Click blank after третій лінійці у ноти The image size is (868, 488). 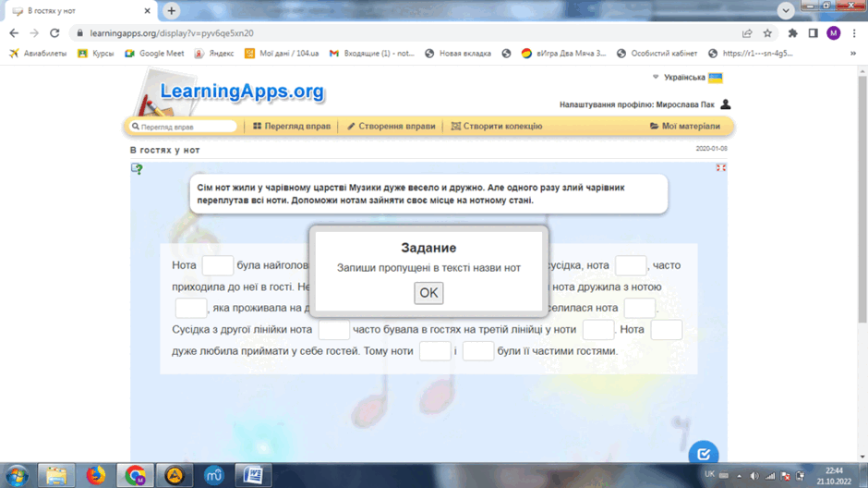pos(597,330)
